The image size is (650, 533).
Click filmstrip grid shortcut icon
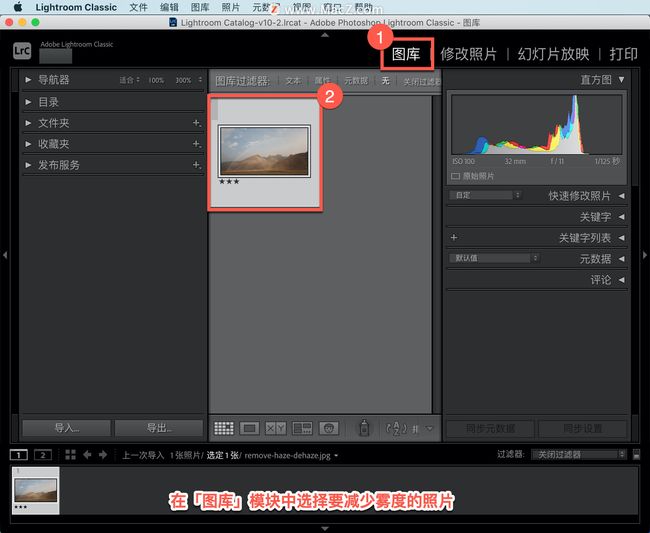70,455
